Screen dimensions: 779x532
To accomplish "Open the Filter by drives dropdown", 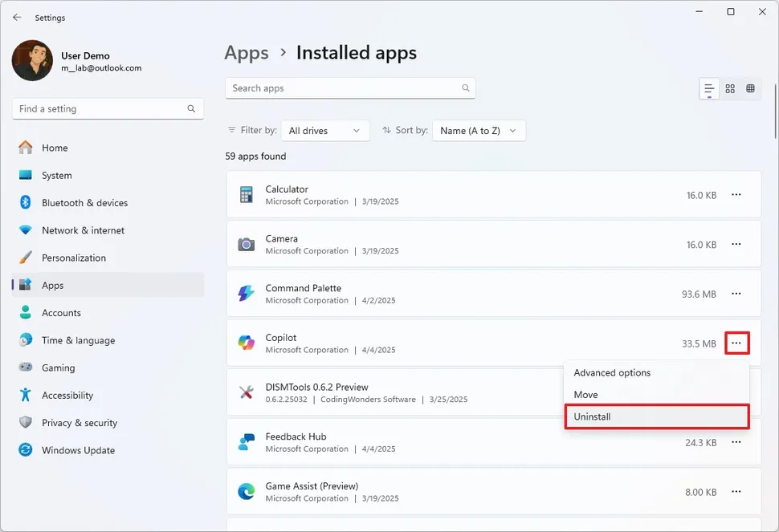I will pos(324,130).
